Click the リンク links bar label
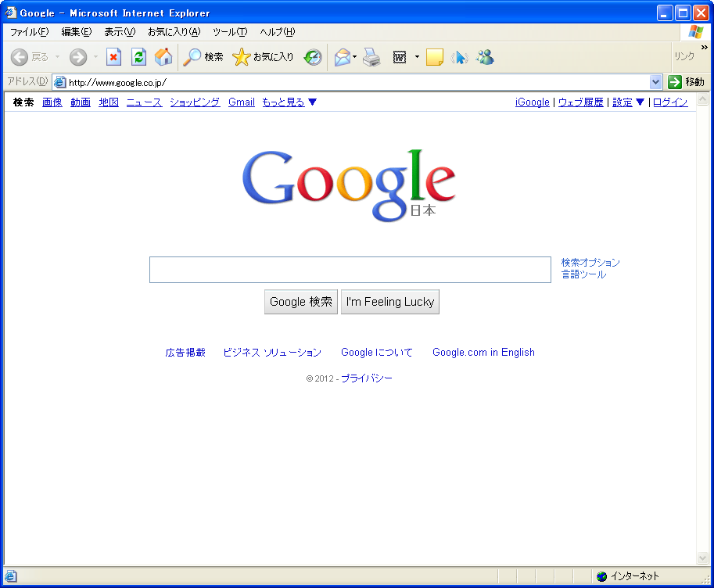 (684, 56)
